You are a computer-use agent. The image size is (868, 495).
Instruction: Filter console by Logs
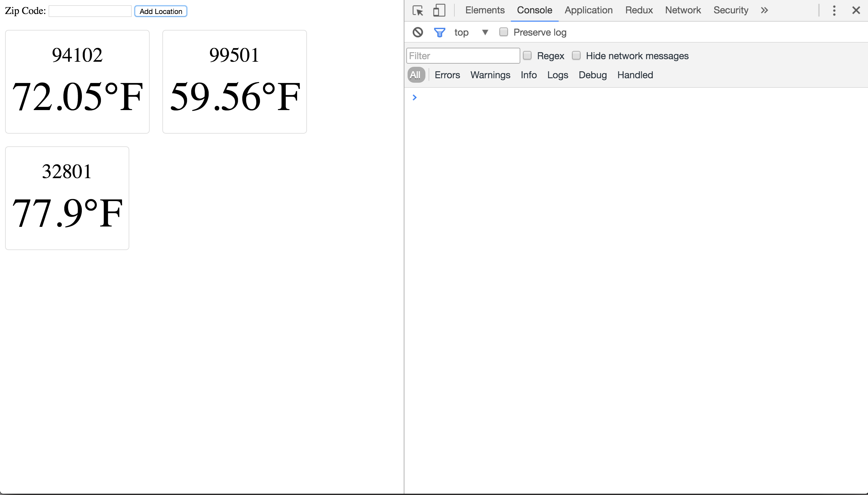point(557,75)
